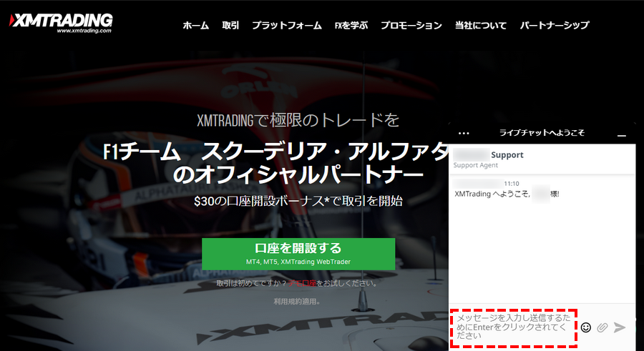Open the ホーム menu item

pyautogui.click(x=195, y=26)
